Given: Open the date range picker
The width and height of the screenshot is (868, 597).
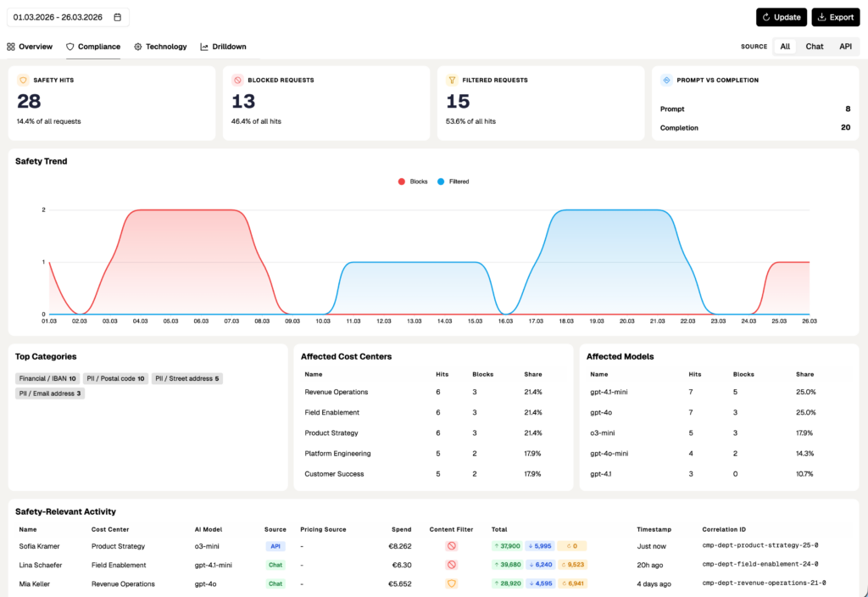Looking at the screenshot, I should pyautogui.click(x=59, y=16).
